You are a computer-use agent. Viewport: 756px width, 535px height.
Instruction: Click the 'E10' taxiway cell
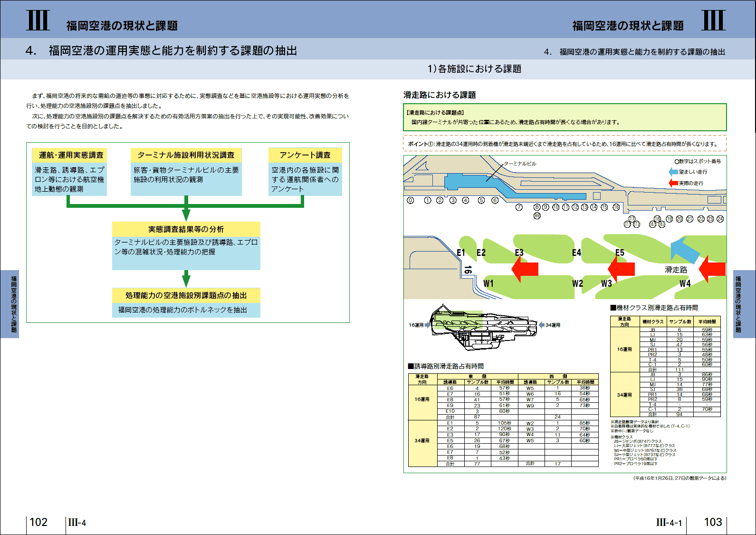point(450,411)
